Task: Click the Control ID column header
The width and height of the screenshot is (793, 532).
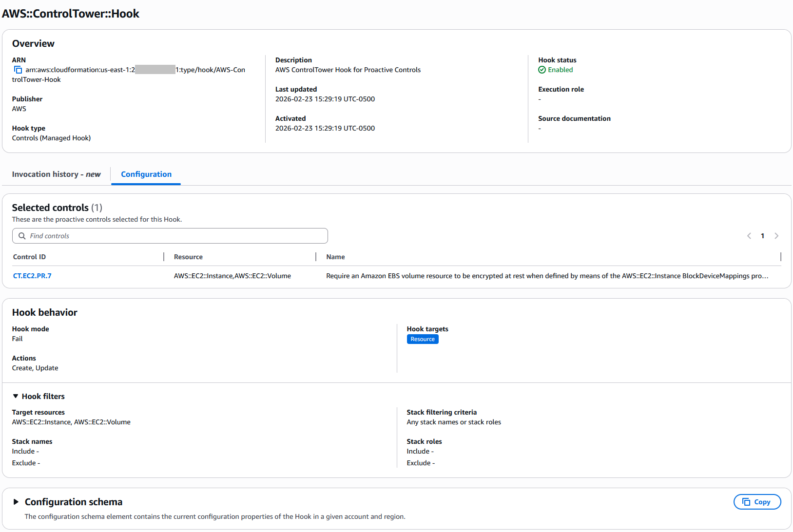Action: click(29, 257)
